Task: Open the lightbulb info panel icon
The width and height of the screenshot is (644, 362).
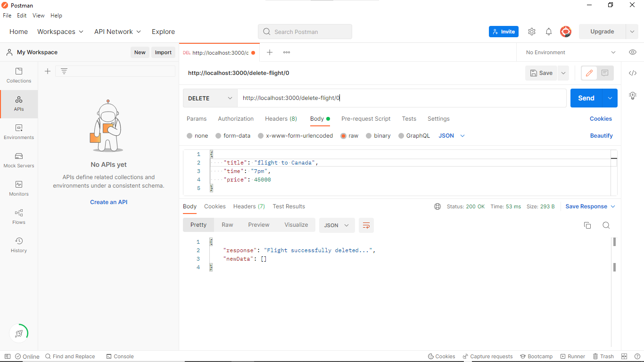Action: (x=633, y=95)
